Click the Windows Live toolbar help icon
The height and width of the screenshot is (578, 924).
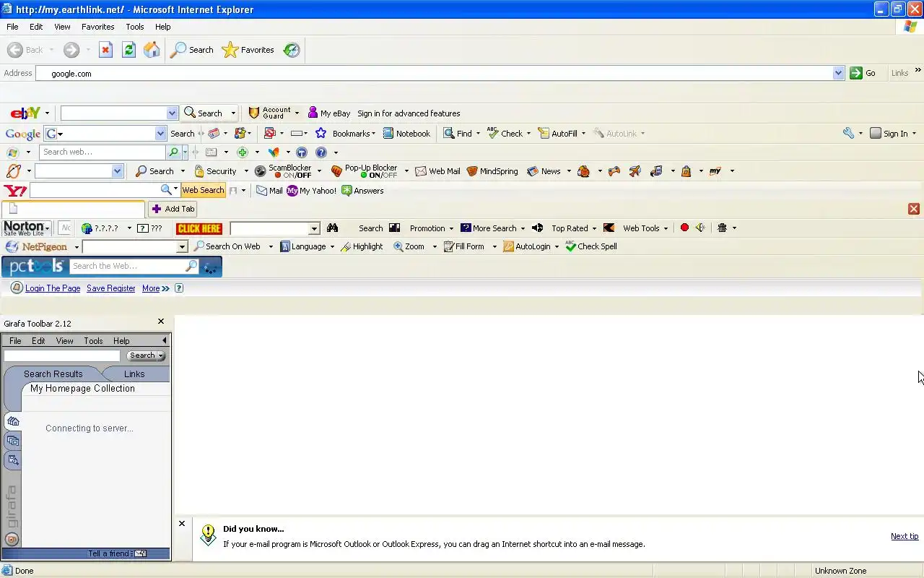click(321, 152)
